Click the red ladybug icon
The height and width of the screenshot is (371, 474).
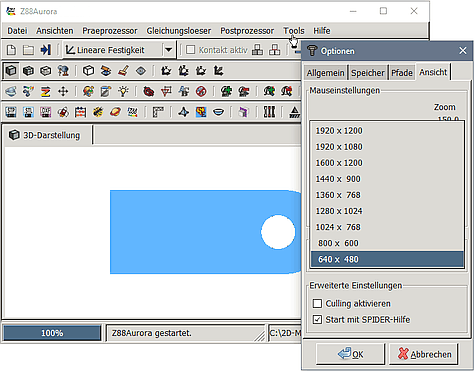(x=149, y=91)
